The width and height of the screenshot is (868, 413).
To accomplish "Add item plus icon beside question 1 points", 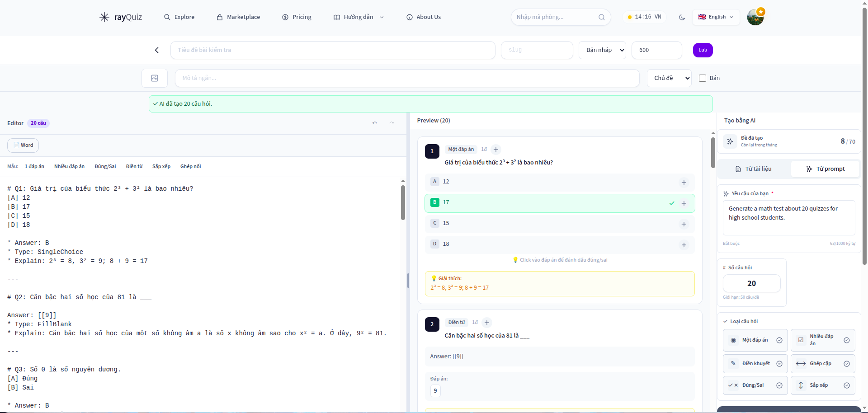I will 496,150.
